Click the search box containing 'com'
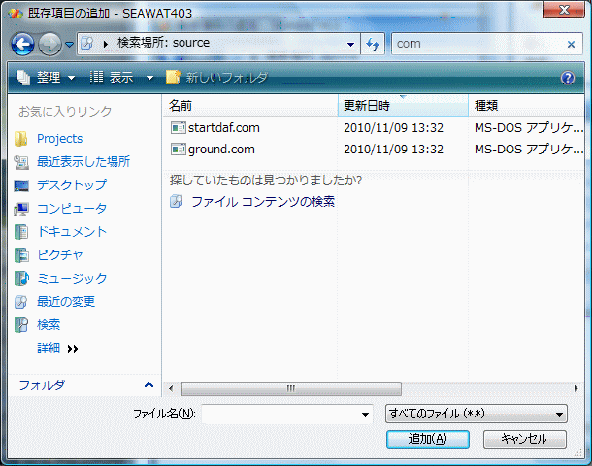The height and width of the screenshot is (466, 592). [478, 44]
